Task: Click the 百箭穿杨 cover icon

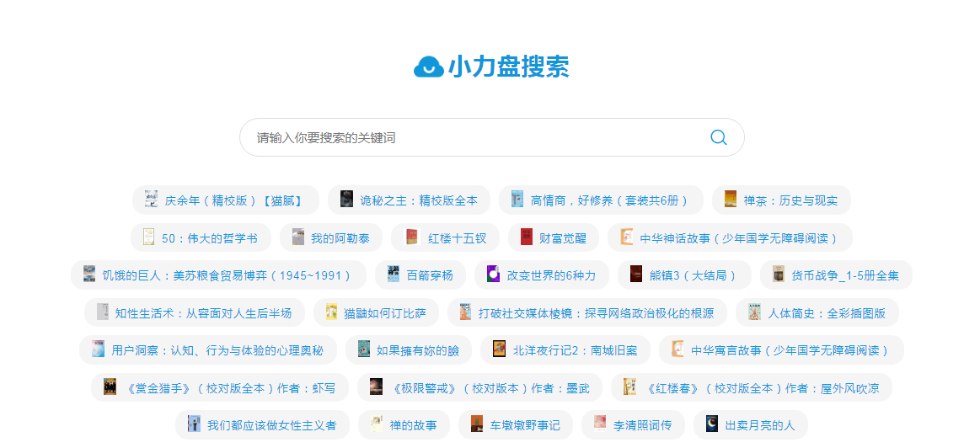Action: click(x=394, y=275)
